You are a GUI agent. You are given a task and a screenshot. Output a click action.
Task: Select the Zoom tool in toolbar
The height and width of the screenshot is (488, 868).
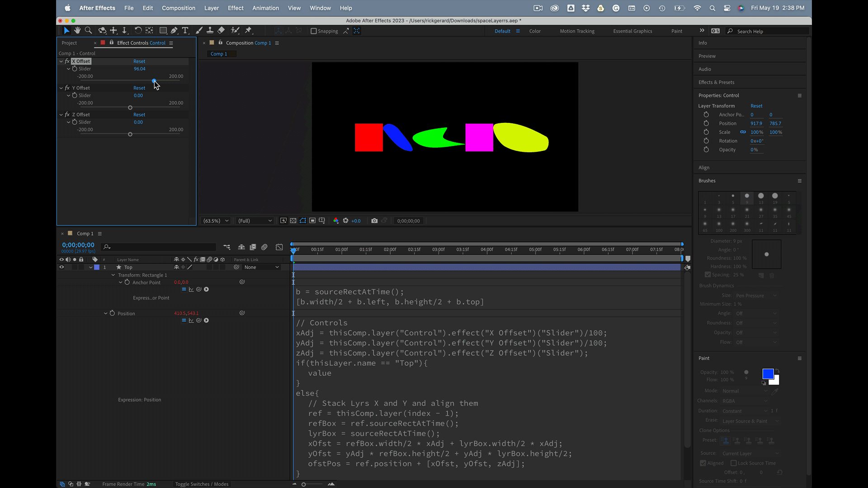pos(89,30)
